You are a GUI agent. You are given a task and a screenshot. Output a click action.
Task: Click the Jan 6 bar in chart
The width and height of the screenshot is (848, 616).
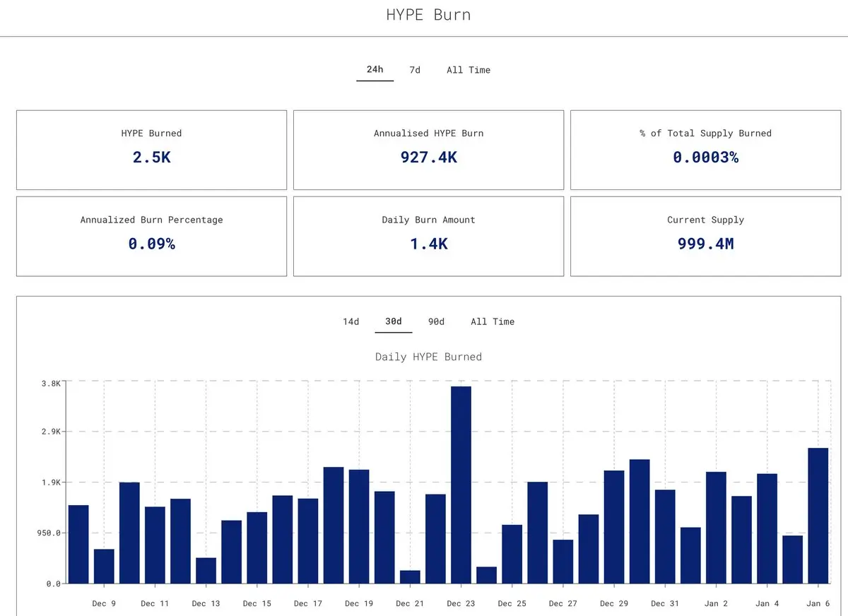pos(818,516)
